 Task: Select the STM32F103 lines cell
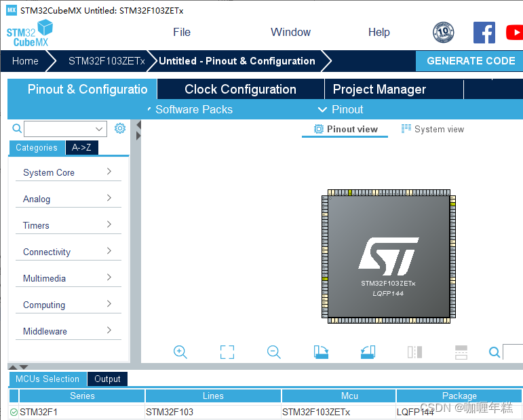click(213, 412)
